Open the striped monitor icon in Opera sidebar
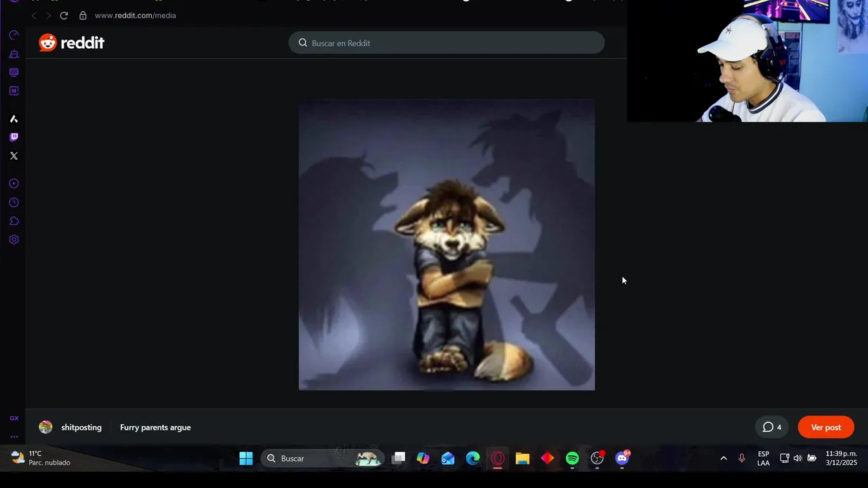 14,73
